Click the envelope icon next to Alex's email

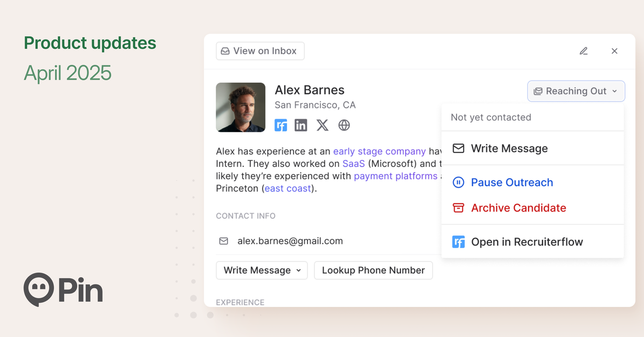[224, 241]
